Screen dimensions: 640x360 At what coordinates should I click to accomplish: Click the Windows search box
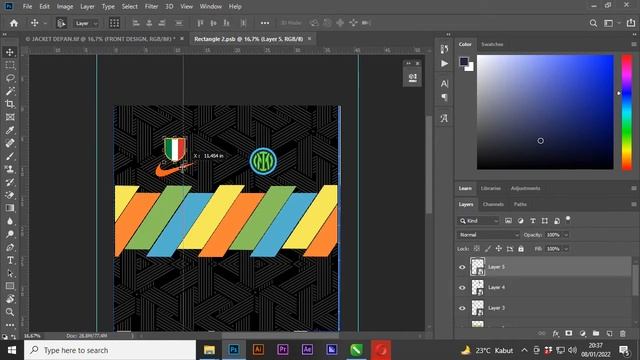click(x=110, y=350)
